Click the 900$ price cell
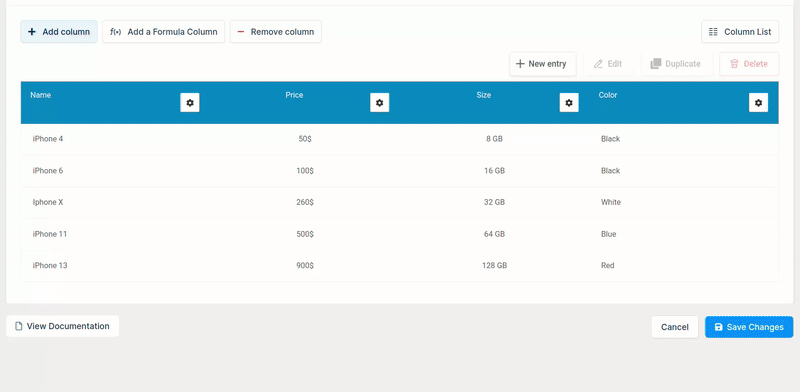This screenshot has height=392, width=800. 305,265
